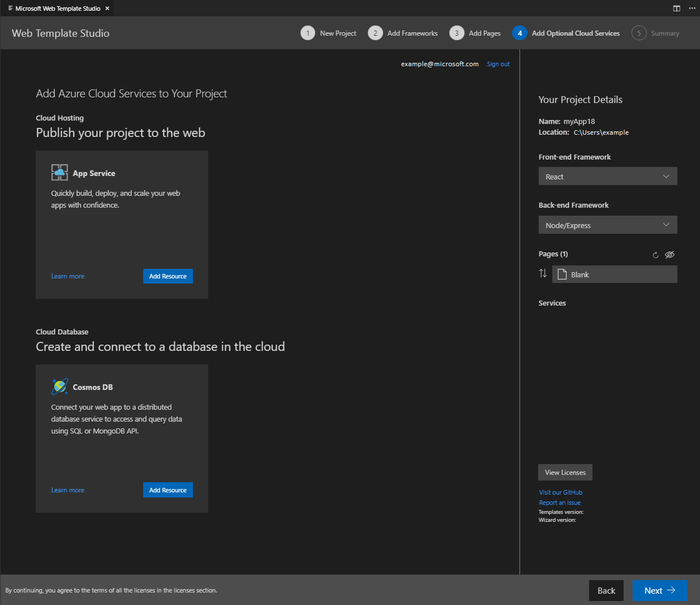Click the Services heading

click(552, 303)
